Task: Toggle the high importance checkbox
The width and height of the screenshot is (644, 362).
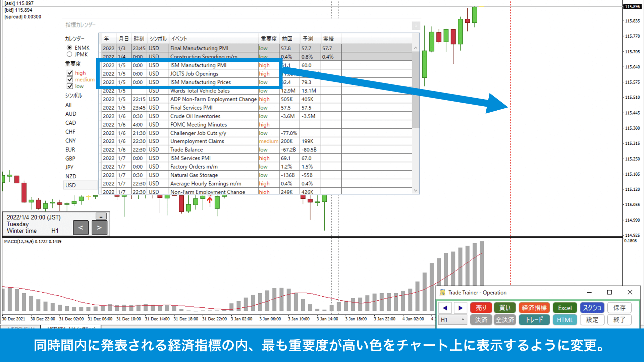Action: [70, 73]
